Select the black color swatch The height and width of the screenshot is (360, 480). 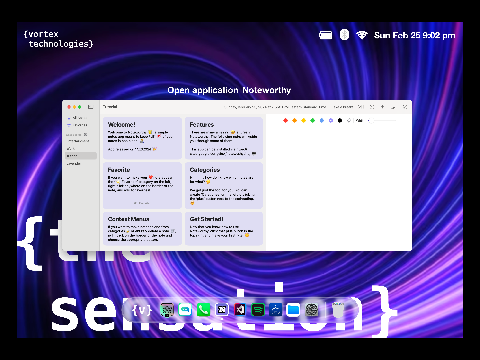point(340,120)
